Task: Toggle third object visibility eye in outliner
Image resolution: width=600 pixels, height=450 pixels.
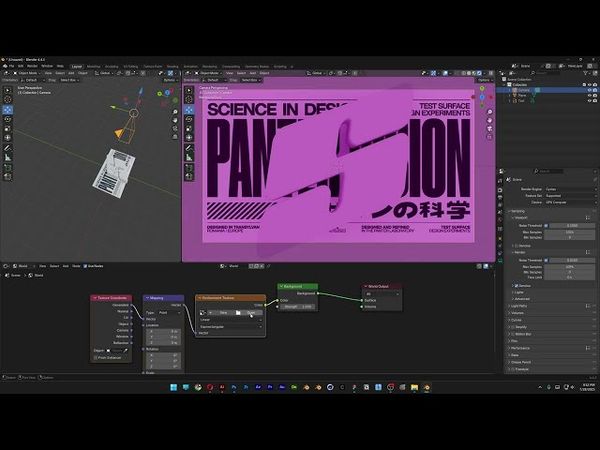Action: point(589,101)
